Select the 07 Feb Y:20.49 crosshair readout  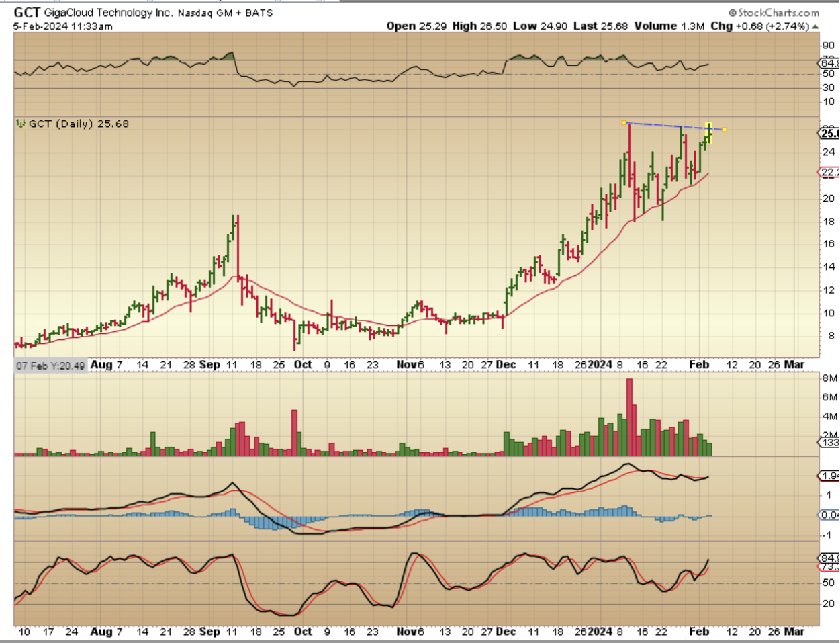point(51,366)
